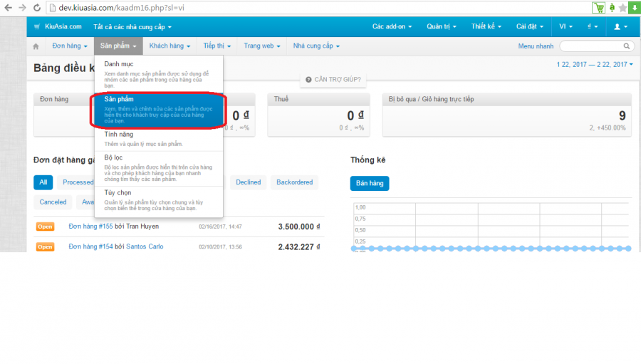This screenshot has width=641, height=364.
Task: Open the user account icon menu
Action: (620, 26)
